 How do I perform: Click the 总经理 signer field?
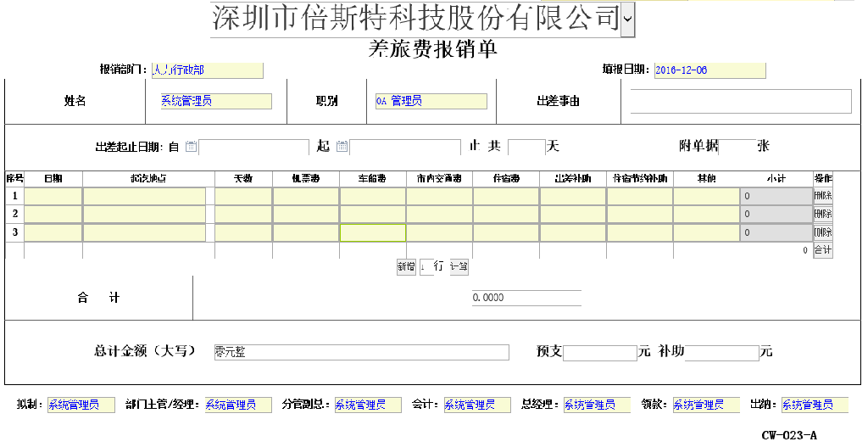pos(598,405)
